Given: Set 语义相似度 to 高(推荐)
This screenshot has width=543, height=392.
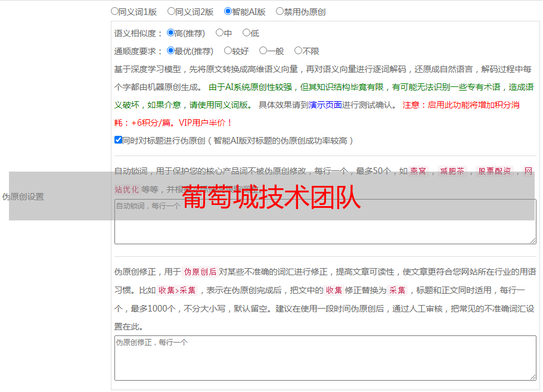Looking at the screenshot, I should [x=171, y=33].
